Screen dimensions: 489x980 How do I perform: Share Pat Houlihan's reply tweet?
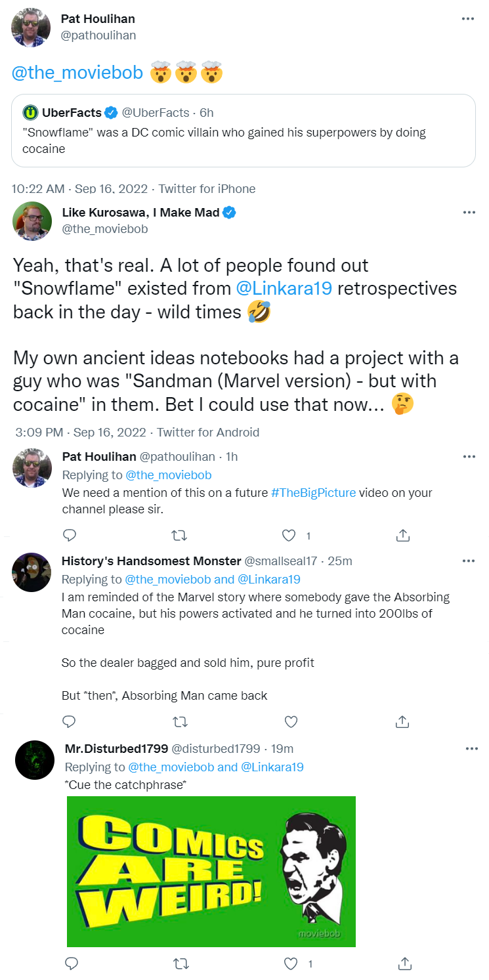[x=404, y=536]
